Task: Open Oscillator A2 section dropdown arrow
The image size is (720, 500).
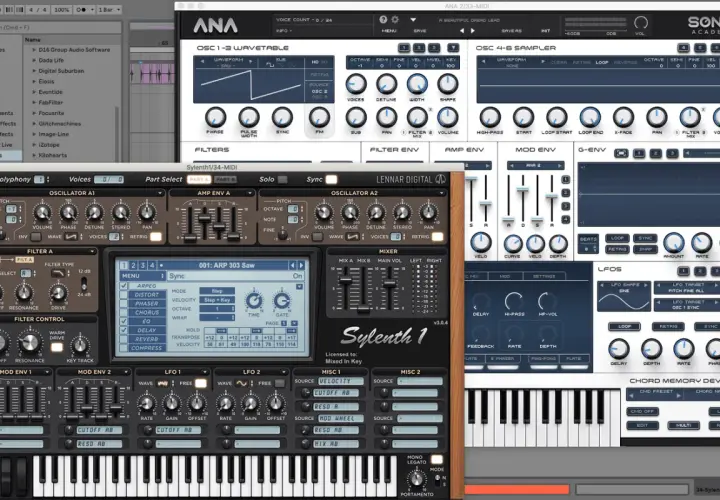Action: [442, 193]
